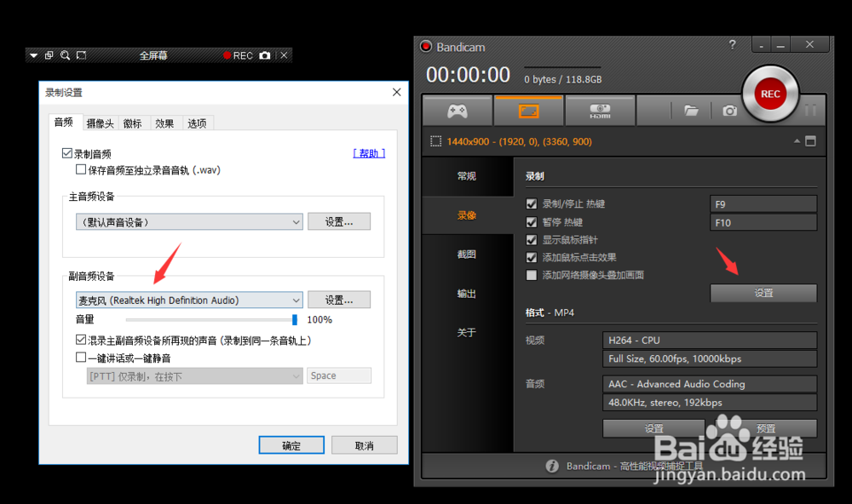Click camera screenshot icon in Bandicam toolbar
852x504 pixels.
[x=729, y=111]
